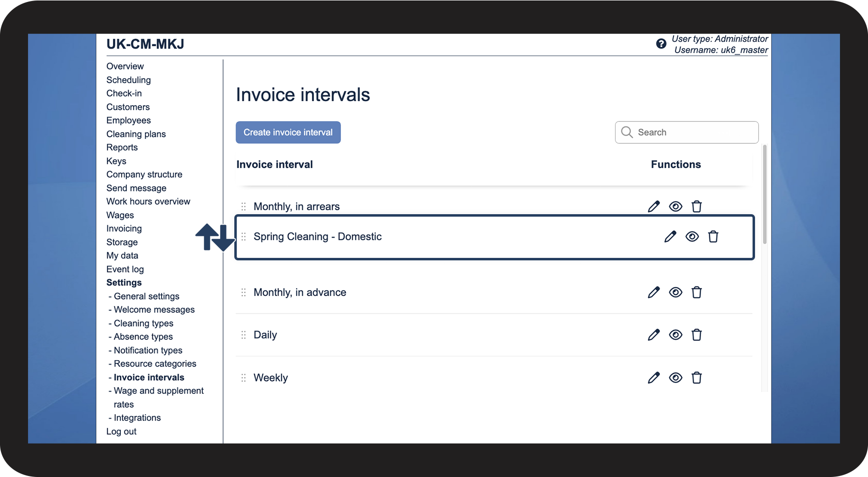Hide the Spring Cleaning - Domestic interval
The image size is (868, 477).
[x=692, y=237]
